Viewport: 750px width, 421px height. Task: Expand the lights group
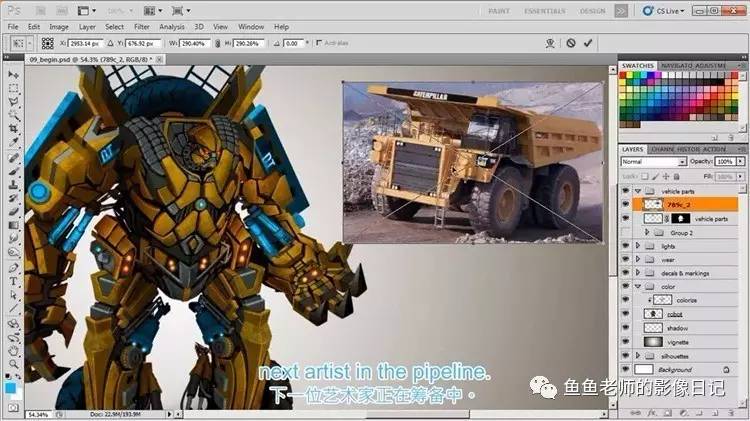(x=638, y=246)
